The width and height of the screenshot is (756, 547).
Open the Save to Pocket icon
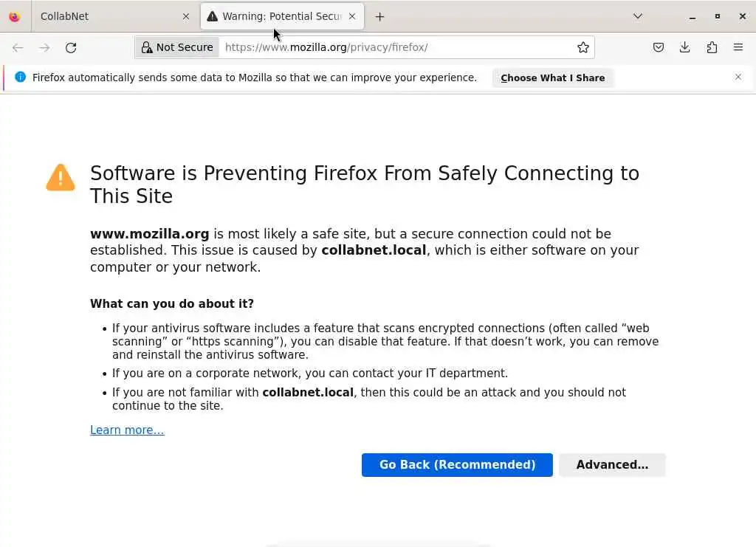[659, 47]
